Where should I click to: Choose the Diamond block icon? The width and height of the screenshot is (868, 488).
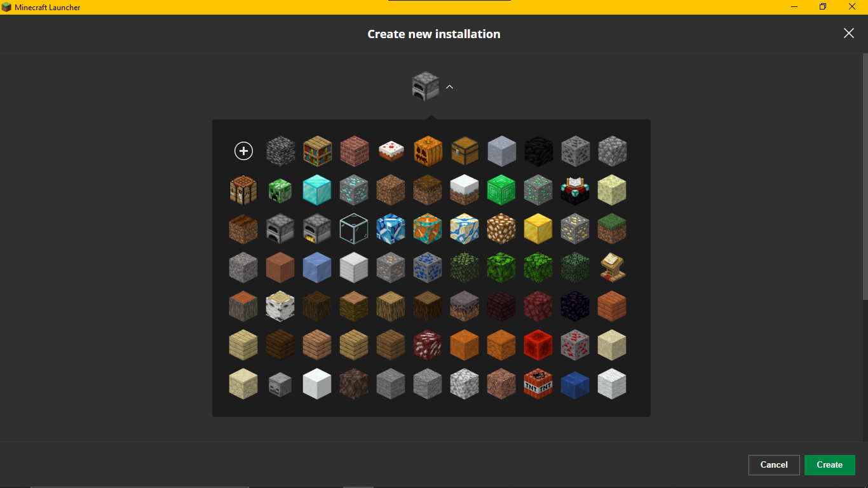coord(317,190)
